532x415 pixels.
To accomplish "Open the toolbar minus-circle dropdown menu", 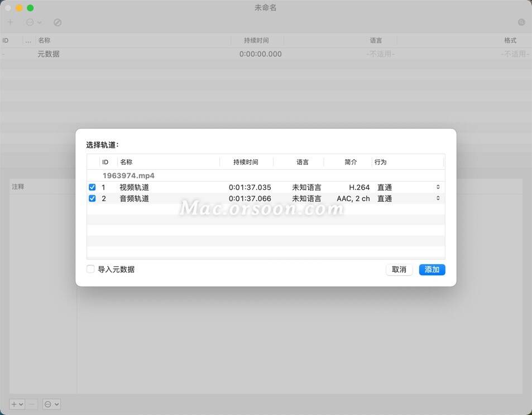I will (33, 22).
